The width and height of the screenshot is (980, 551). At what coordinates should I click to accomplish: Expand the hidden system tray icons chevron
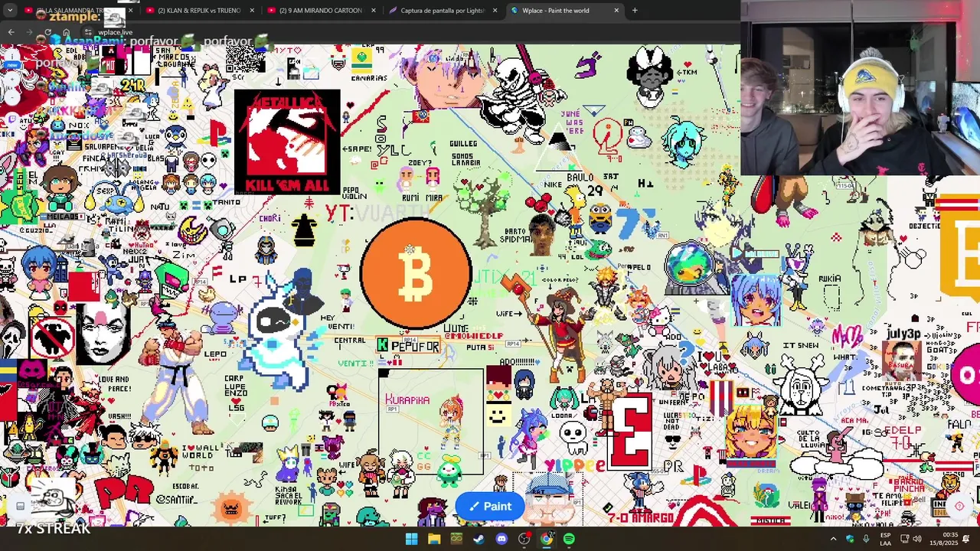pos(834,539)
